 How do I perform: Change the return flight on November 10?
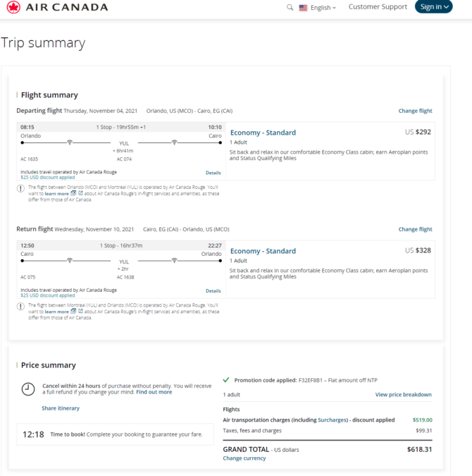pyautogui.click(x=415, y=229)
